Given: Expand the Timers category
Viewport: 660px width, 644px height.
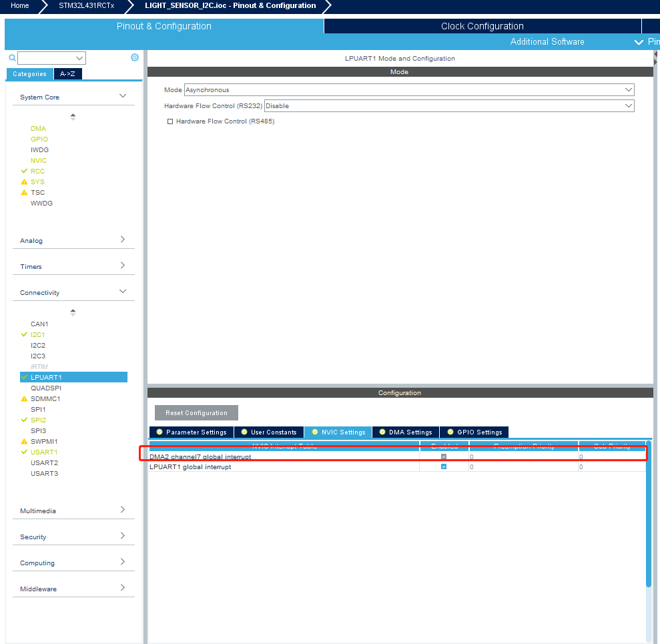Looking at the screenshot, I should coord(123,265).
